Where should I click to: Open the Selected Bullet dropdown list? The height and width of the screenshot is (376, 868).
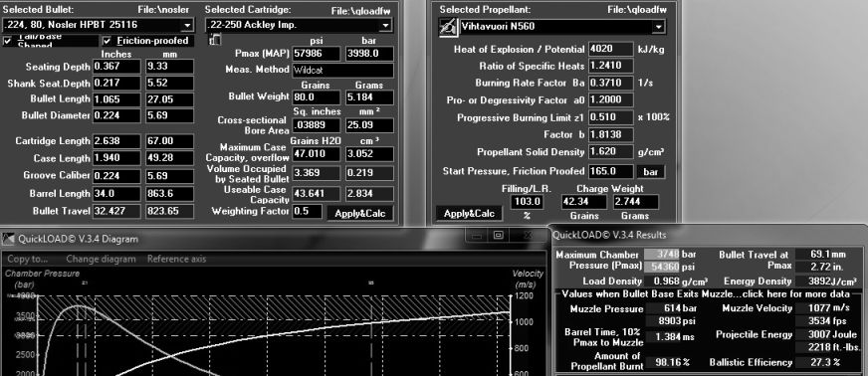(x=187, y=26)
